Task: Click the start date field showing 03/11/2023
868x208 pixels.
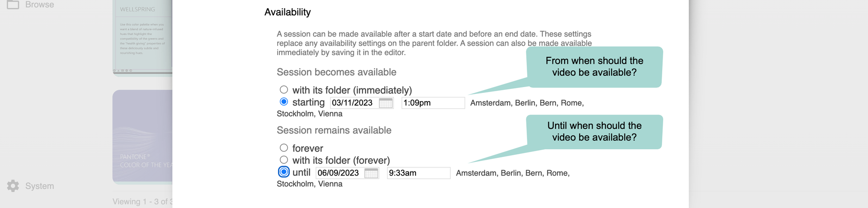Action: tap(354, 103)
